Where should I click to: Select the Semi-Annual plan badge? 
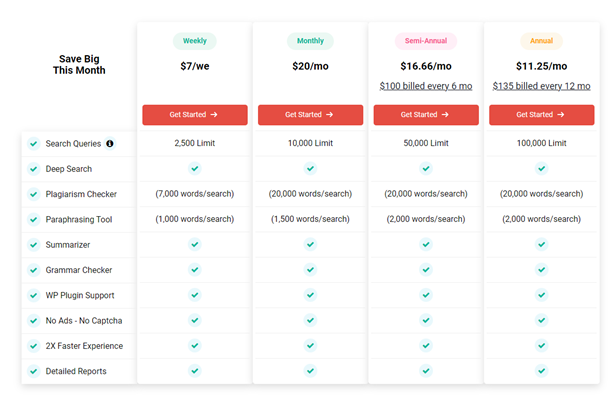(426, 41)
